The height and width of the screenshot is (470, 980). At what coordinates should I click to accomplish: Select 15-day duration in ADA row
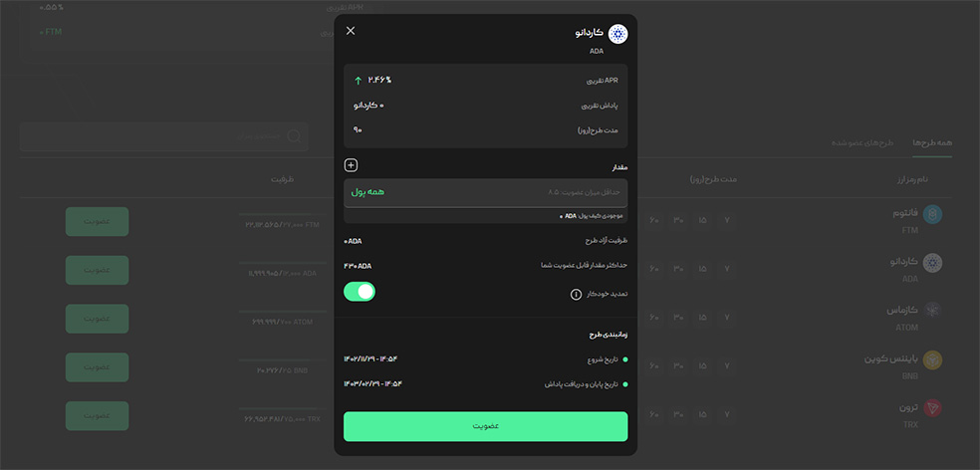[702, 269]
